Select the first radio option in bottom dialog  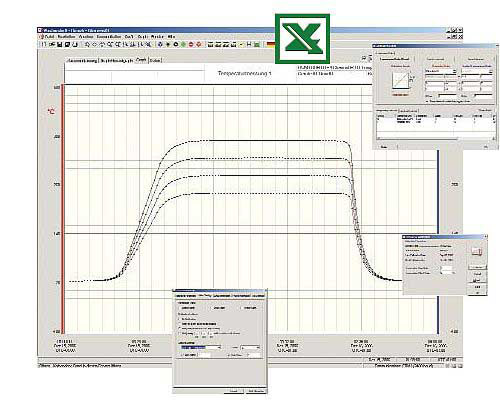coord(180,319)
